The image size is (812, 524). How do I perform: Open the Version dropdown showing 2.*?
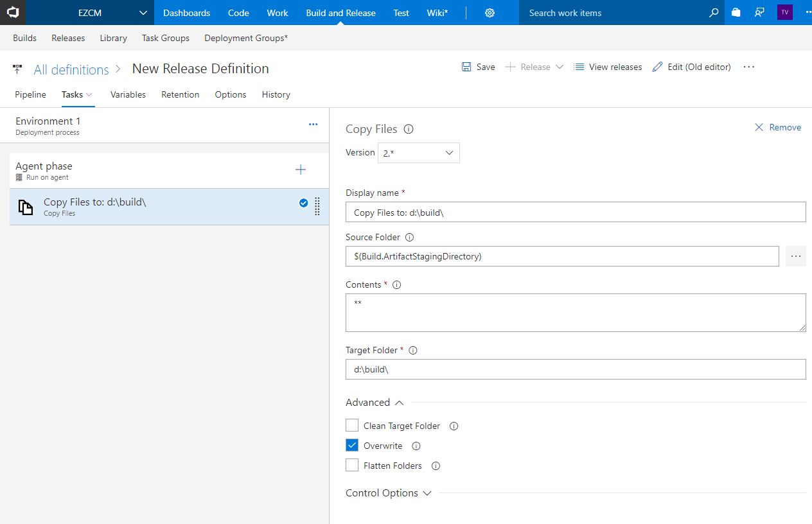click(418, 153)
